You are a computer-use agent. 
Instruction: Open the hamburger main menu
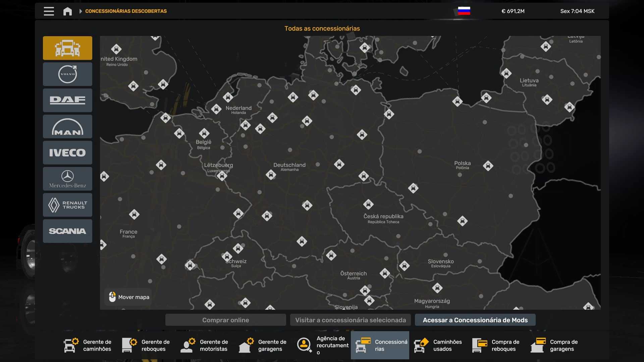tap(49, 11)
